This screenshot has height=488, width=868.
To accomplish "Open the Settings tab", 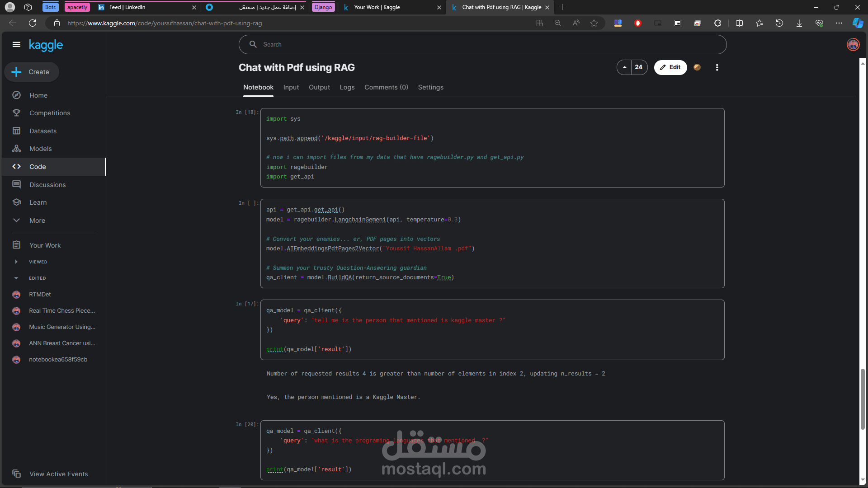I will click(x=430, y=87).
